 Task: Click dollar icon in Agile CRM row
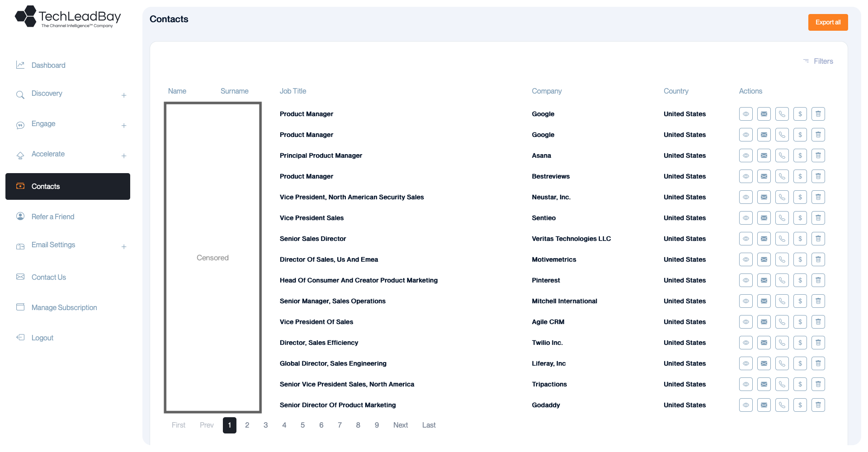pos(800,322)
